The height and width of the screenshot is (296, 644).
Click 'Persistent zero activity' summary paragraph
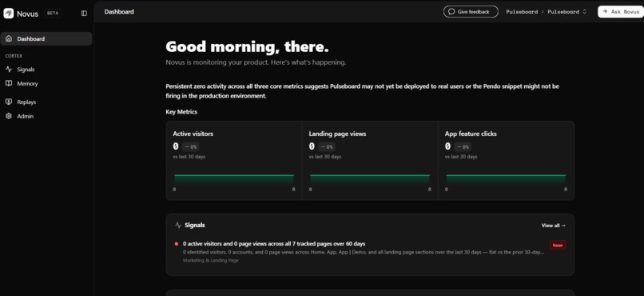pos(362,91)
